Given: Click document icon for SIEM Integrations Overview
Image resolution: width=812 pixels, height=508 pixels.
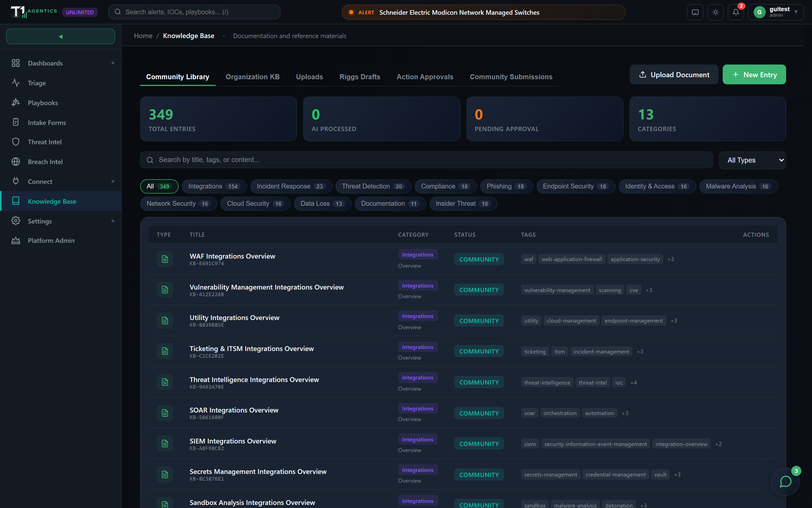Looking at the screenshot, I should [165, 443].
